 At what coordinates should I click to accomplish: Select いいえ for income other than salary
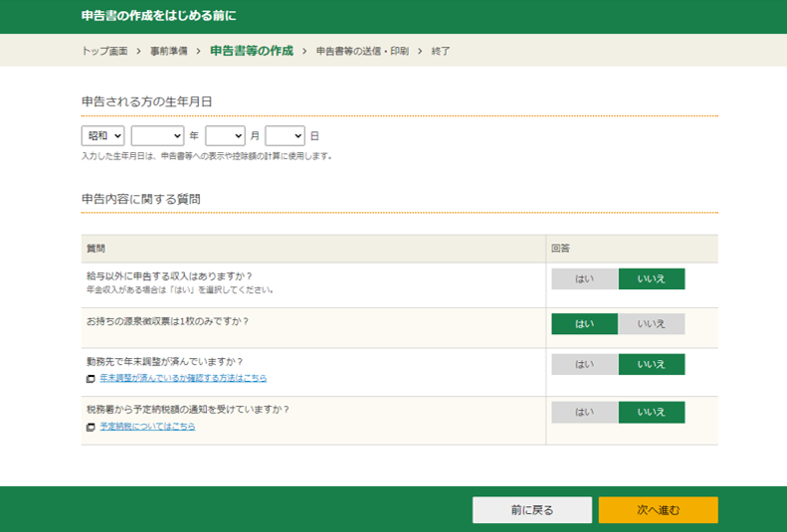point(652,279)
